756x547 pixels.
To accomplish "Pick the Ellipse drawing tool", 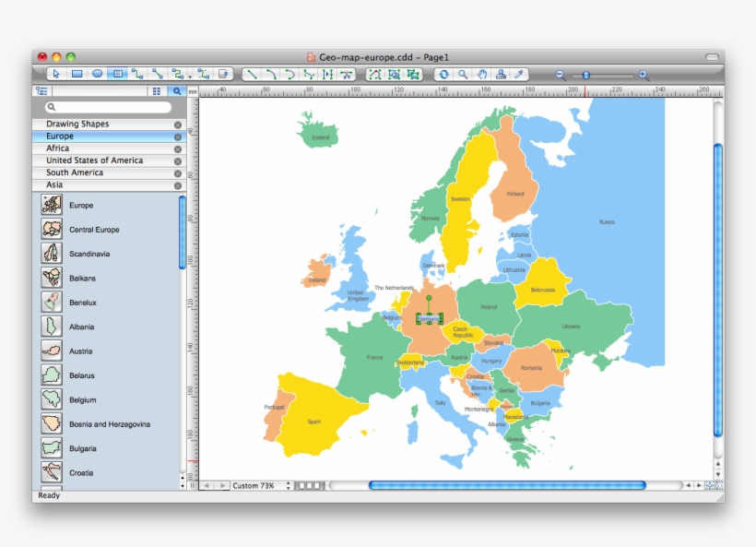I will point(99,75).
